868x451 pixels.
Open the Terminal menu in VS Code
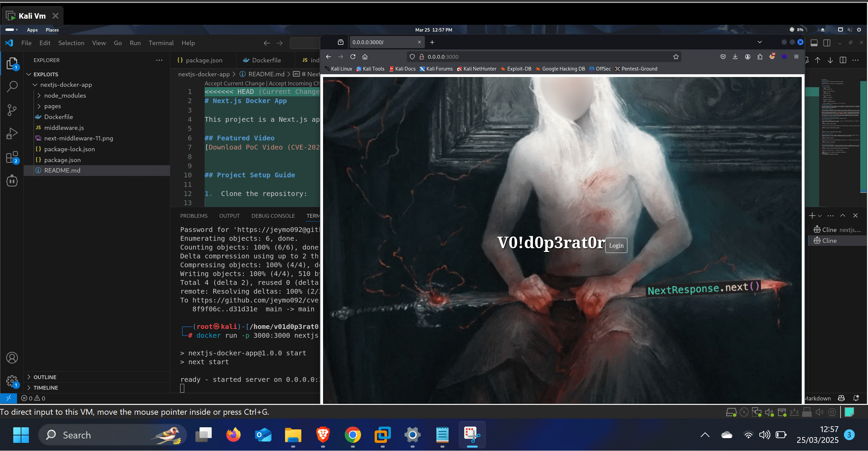161,43
